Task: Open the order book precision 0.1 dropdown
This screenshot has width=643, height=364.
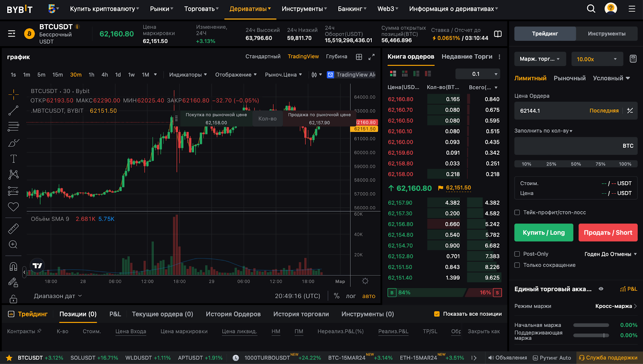Action: tap(477, 74)
